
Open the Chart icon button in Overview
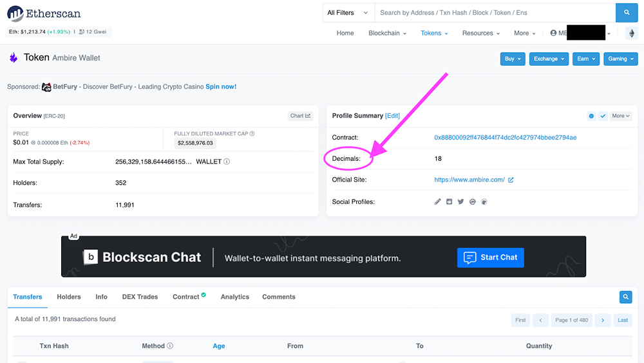(300, 116)
